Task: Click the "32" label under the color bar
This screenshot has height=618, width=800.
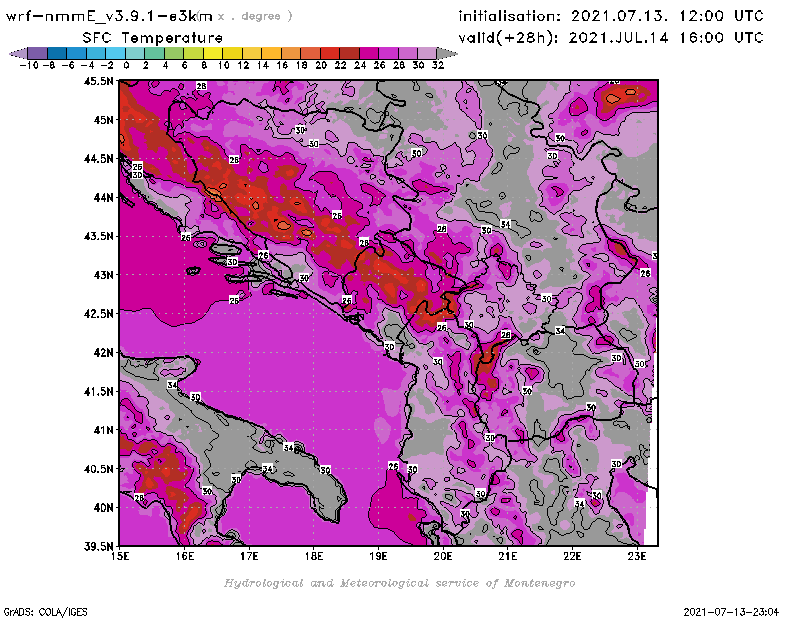Action: click(438, 65)
